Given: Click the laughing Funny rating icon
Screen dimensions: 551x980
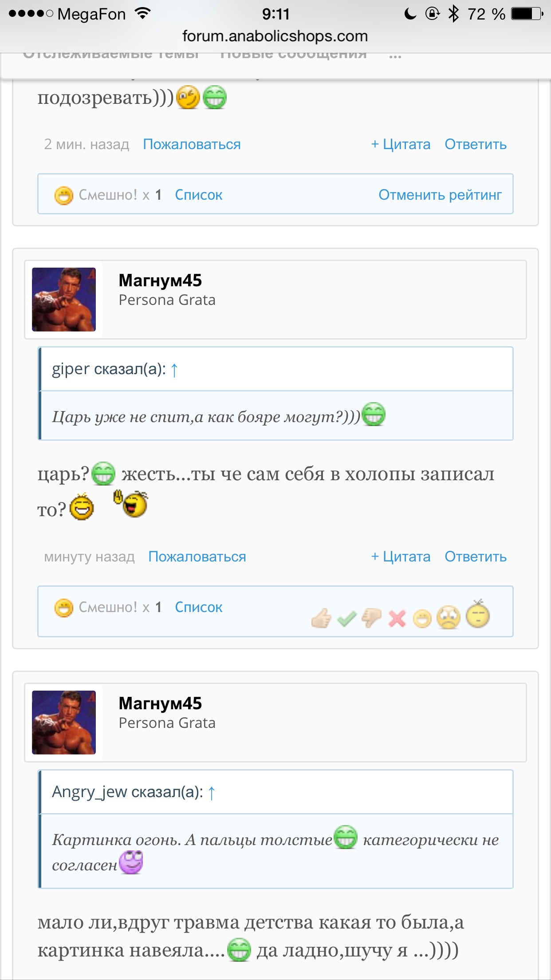Looking at the screenshot, I should [422, 619].
